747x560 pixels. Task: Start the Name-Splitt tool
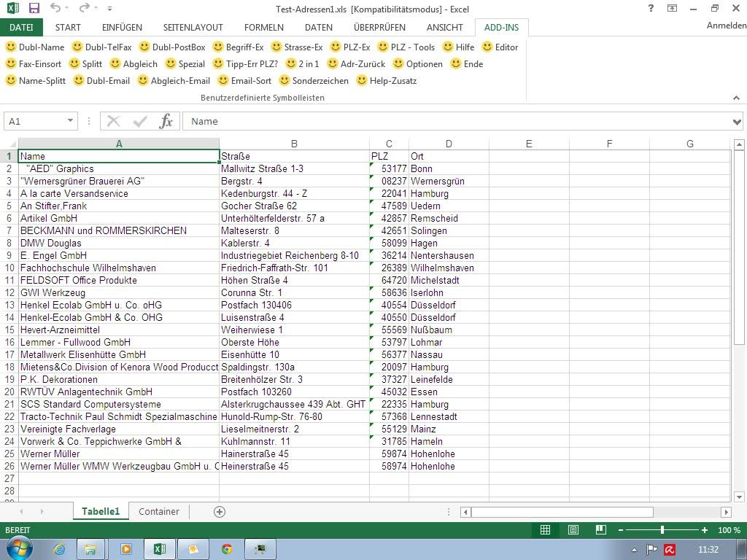[36, 81]
